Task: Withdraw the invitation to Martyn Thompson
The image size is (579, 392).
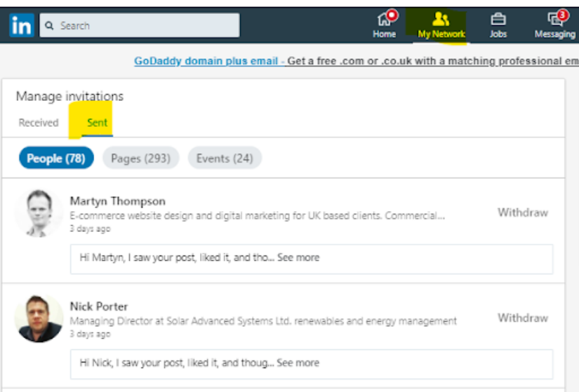Action: (522, 212)
